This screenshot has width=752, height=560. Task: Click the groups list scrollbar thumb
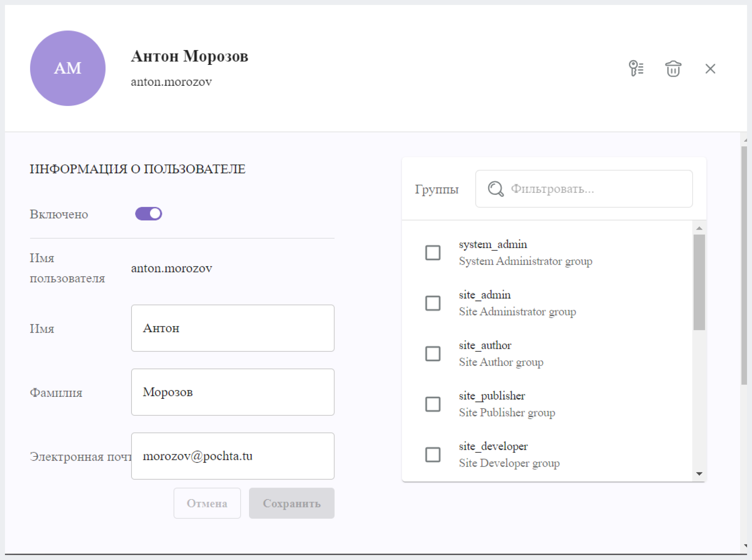(x=699, y=282)
